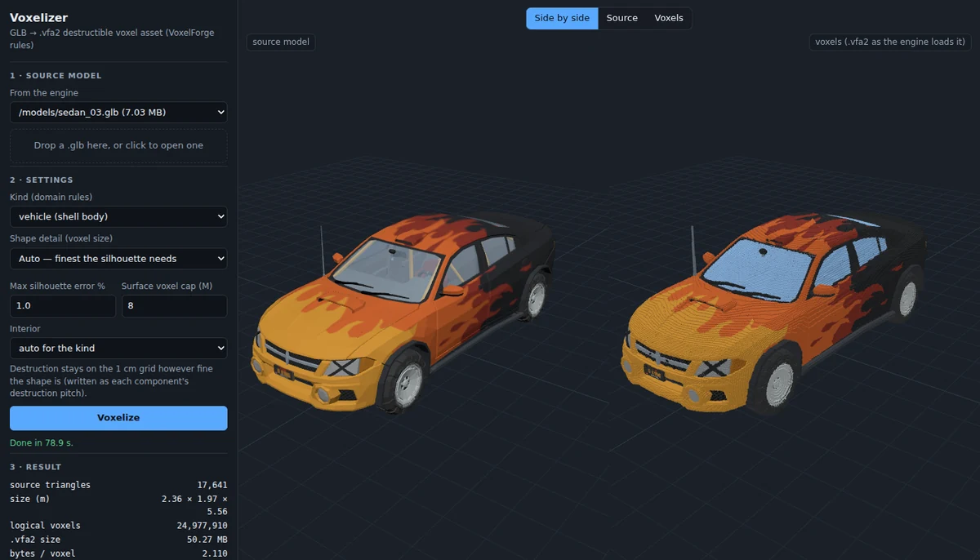Screen dimensions: 980x560
Task: Switch to the Source view tab
Action: [x=621, y=18]
